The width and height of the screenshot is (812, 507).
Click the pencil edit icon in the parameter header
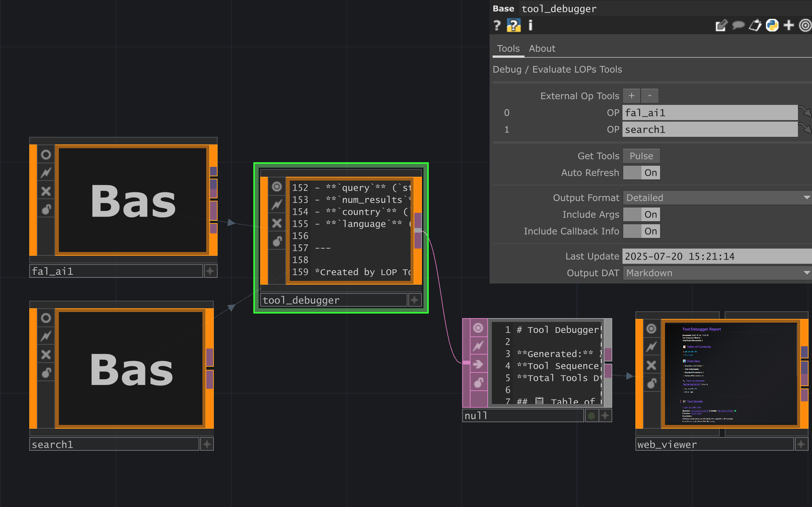pos(721,25)
